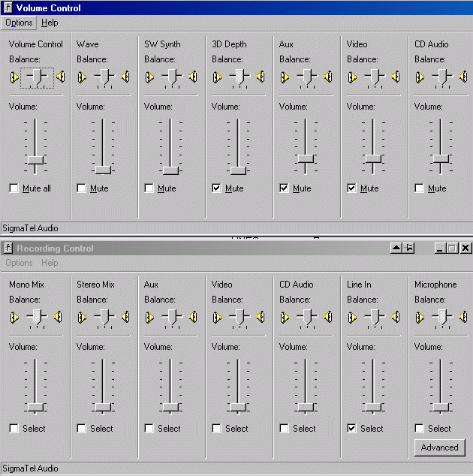Select the Stereo Mix recording source

coord(82,429)
